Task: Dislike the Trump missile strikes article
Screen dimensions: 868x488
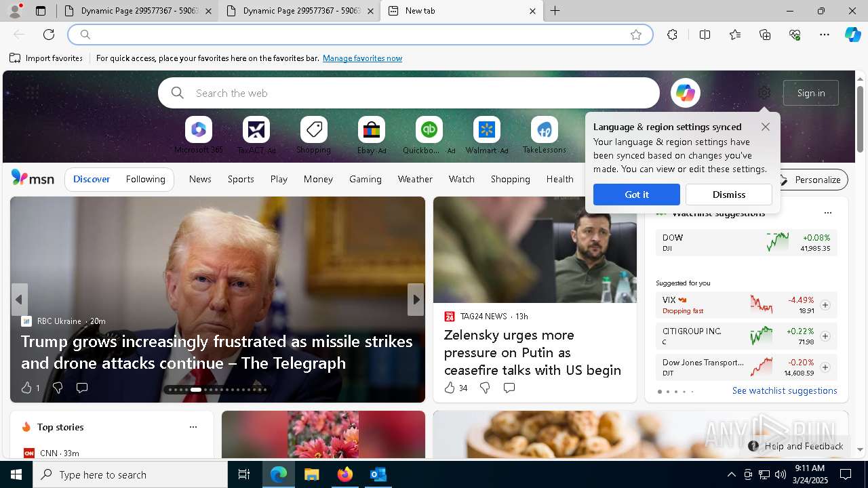Action: 58,388
